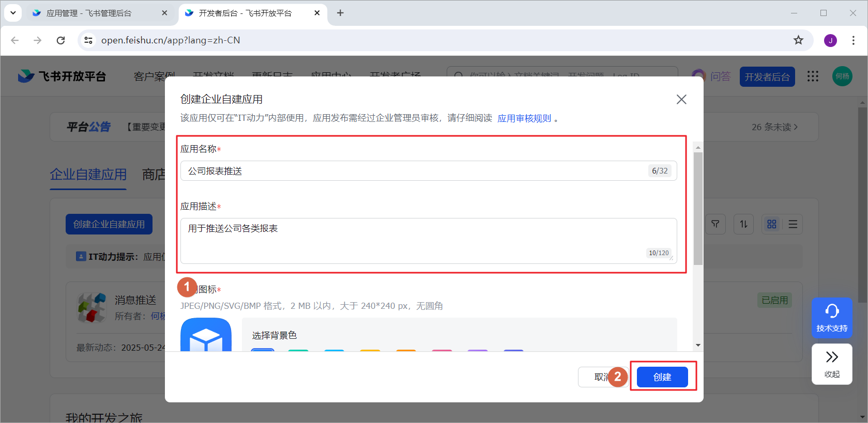
Task: Bookmark this page with the star icon
Action: (x=798, y=40)
